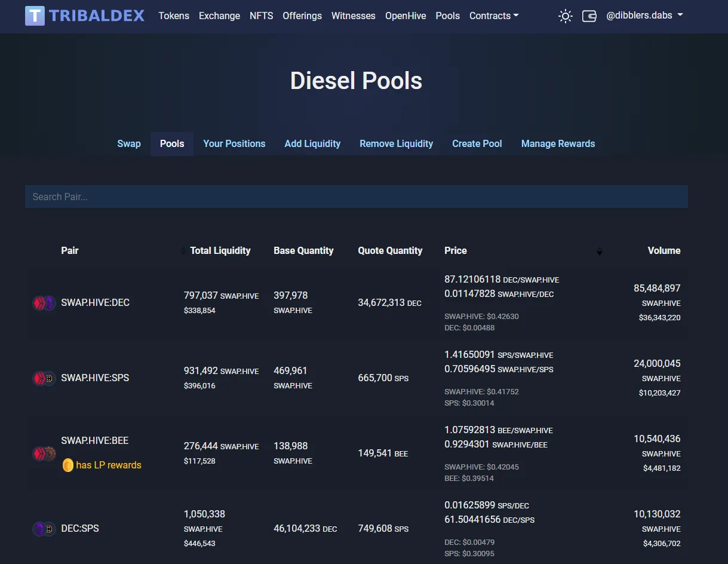Click the 665,700 SPS quote quantity
The height and width of the screenshot is (564, 728).
click(383, 378)
